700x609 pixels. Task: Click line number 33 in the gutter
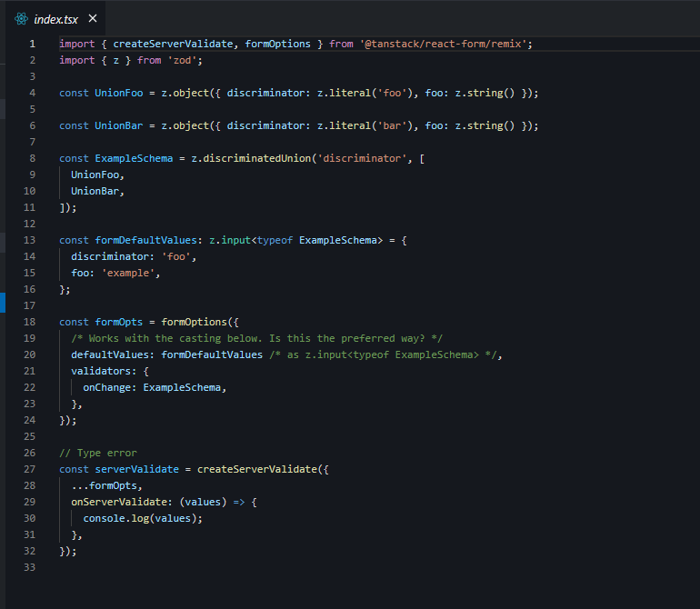pyautogui.click(x=29, y=567)
